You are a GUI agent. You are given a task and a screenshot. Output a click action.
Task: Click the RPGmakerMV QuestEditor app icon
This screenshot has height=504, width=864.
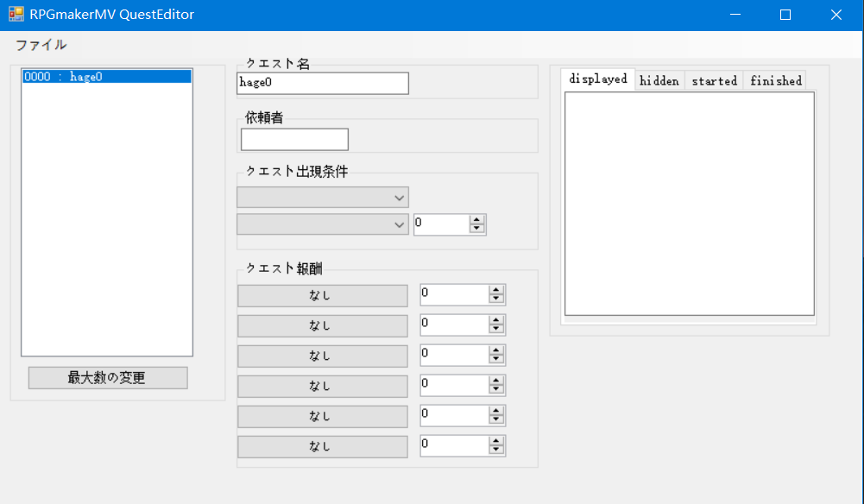pos(16,15)
